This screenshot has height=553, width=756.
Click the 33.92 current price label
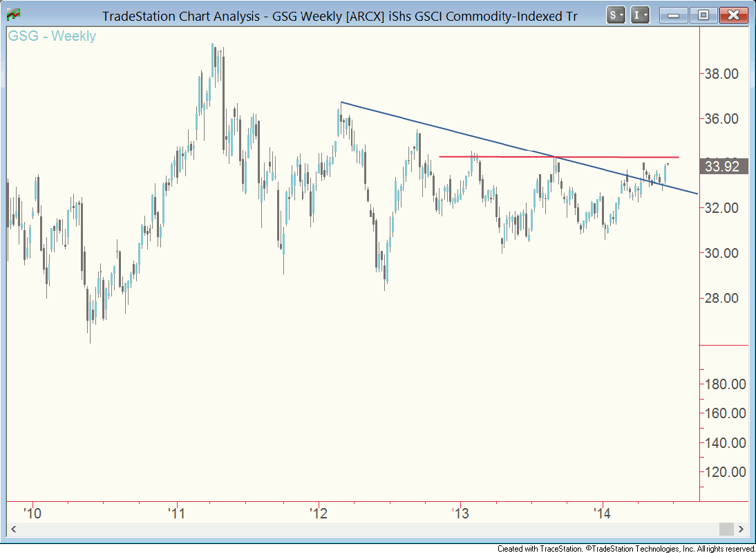coord(724,166)
